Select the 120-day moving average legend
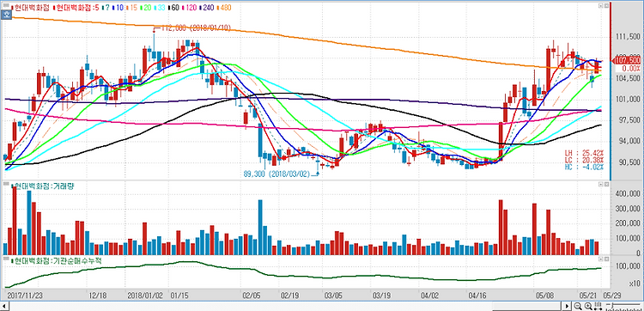The height and width of the screenshot is (311, 644). point(191,8)
